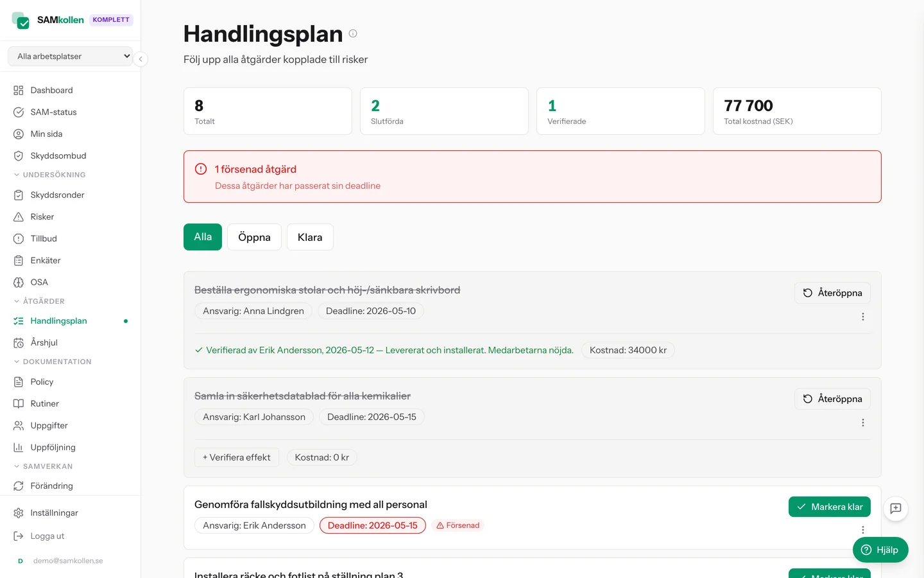924x578 pixels.
Task: Click the Policy document icon
Action: click(x=19, y=382)
